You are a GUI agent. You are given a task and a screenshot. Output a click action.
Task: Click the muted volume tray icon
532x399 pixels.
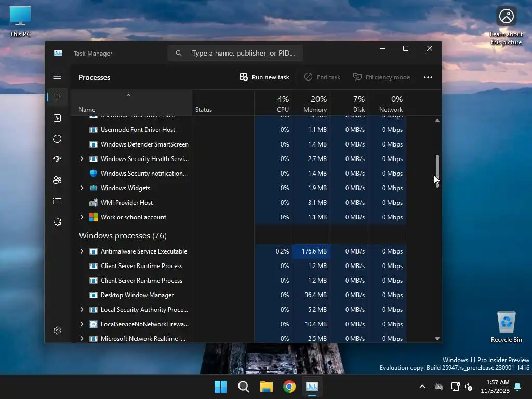469,387
